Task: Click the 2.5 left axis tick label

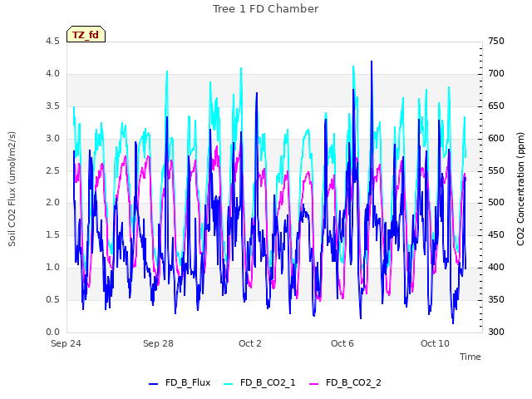Action: pos(52,170)
